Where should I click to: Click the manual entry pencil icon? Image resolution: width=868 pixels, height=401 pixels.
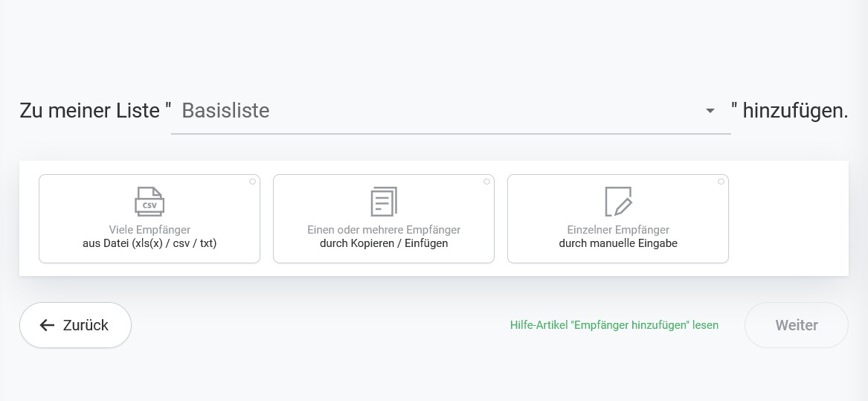tap(618, 202)
